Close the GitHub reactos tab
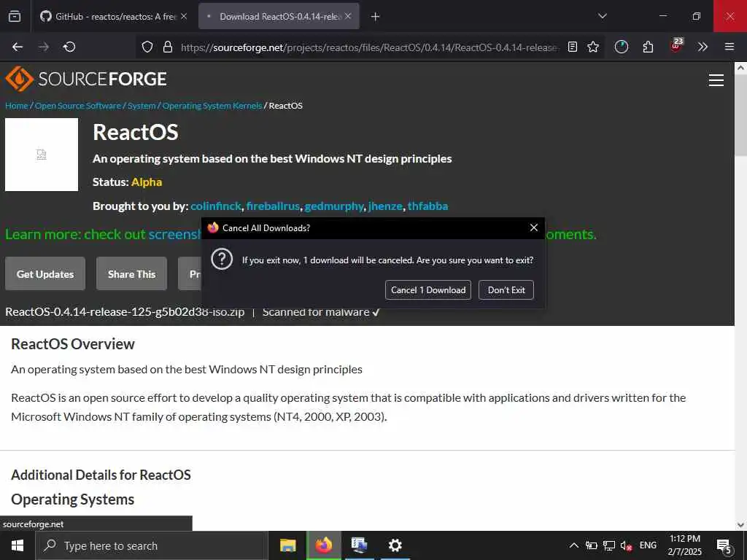 184,16
